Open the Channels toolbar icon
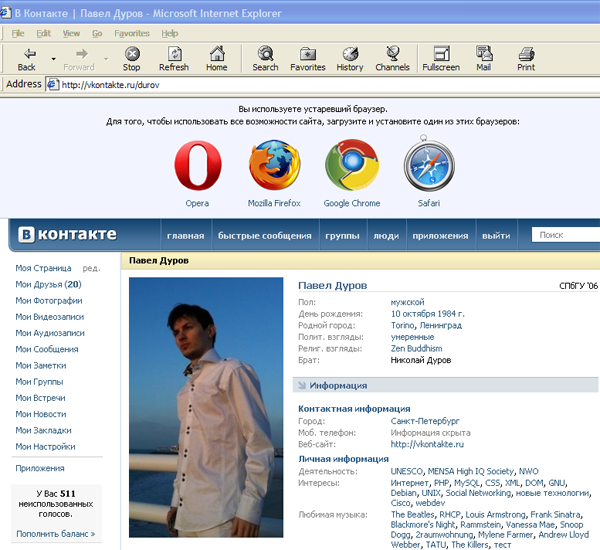Image resolution: width=600 pixels, height=550 pixels. 393,54
